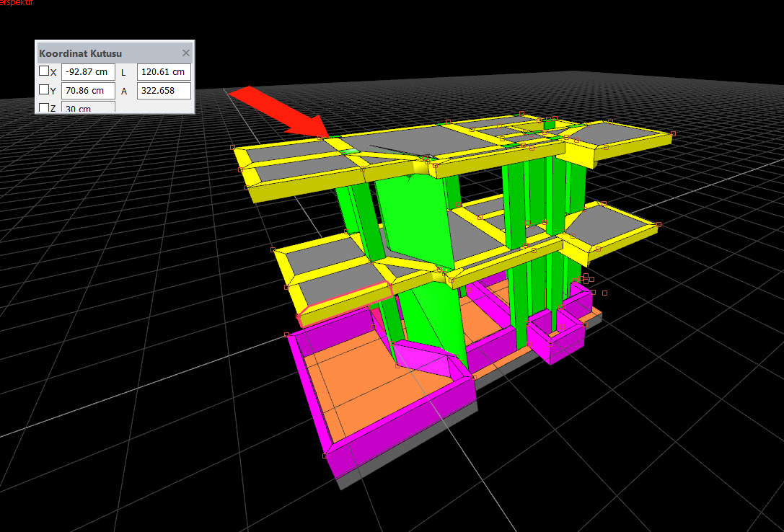Tick the Y coordinate checkbox
This screenshot has height=532, width=784.
point(44,90)
